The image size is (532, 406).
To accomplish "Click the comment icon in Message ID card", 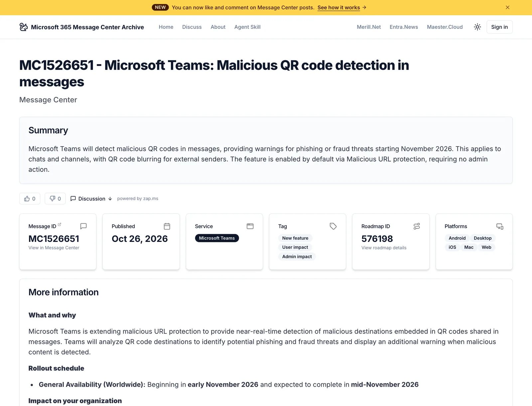I will (x=83, y=226).
